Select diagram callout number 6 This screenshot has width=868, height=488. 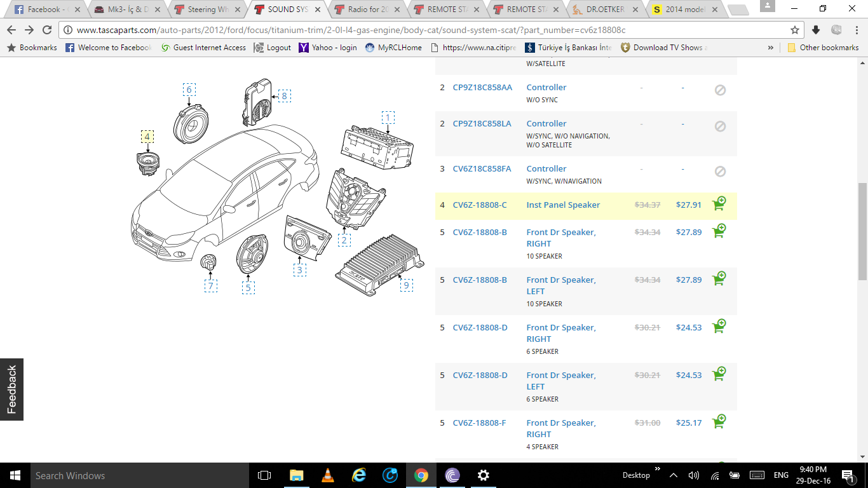[x=189, y=90]
